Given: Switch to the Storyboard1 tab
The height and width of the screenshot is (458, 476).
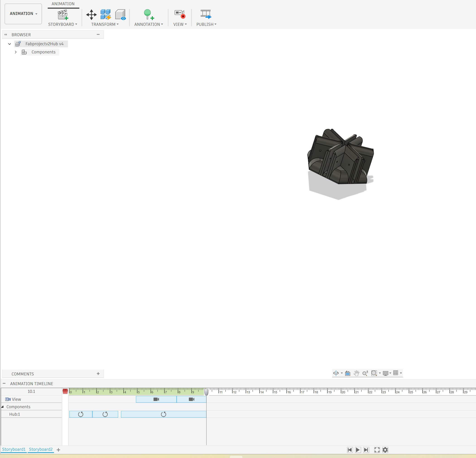Looking at the screenshot, I should point(14,449).
